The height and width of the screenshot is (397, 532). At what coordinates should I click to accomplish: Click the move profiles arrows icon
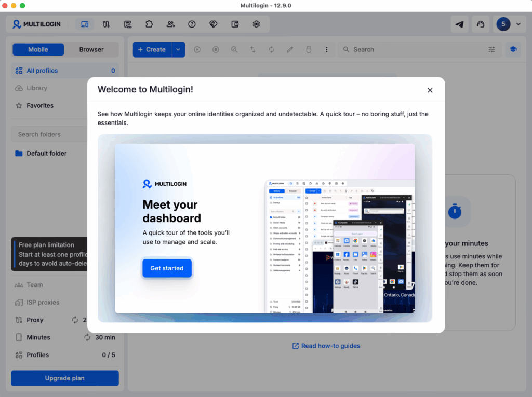253,49
